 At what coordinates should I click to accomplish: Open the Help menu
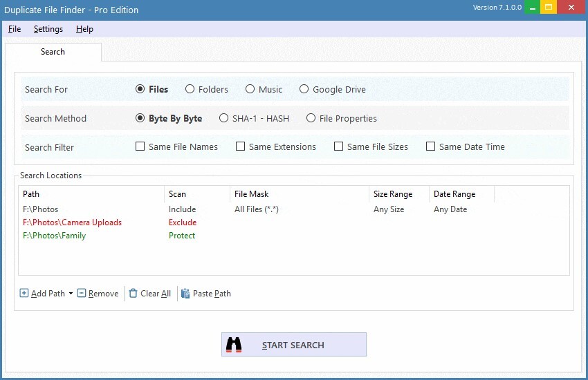click(84, 29)
